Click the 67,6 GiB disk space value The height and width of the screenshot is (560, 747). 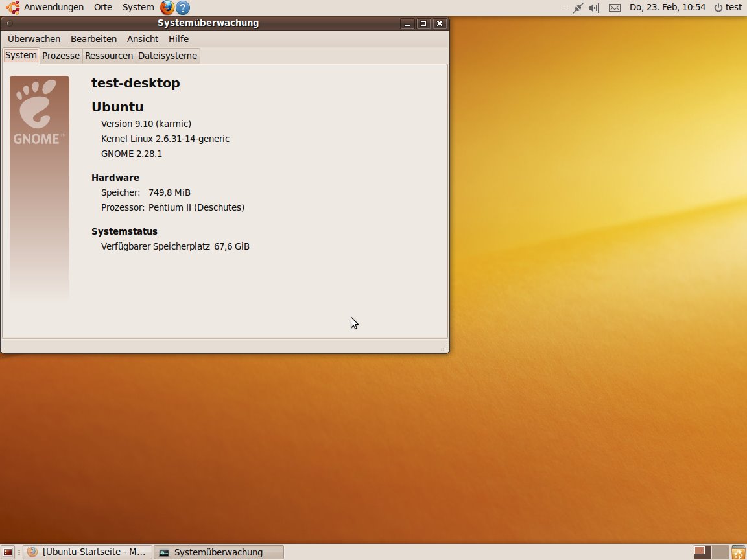(x=232, y=246)
